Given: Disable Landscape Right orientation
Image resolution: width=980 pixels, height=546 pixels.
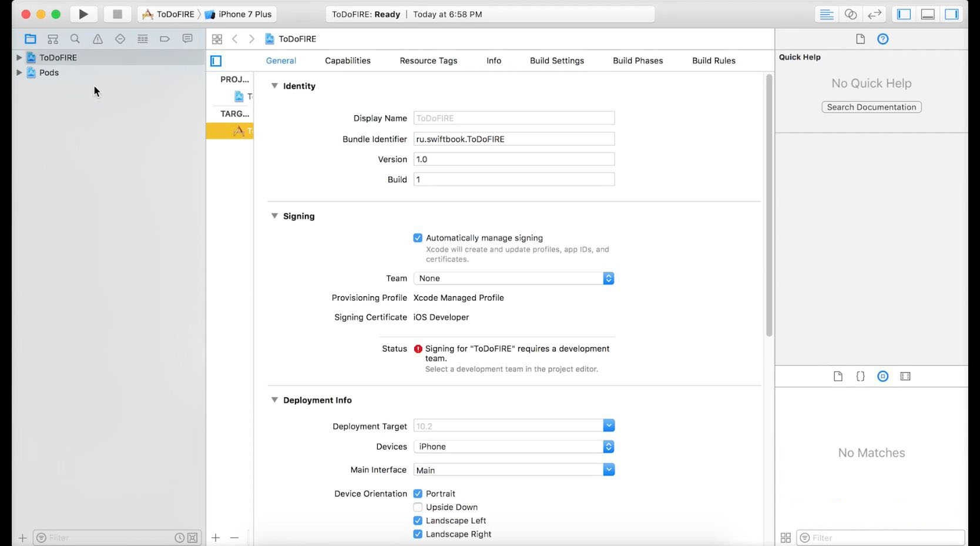Looking at the screenshot, I should [418, 534].
